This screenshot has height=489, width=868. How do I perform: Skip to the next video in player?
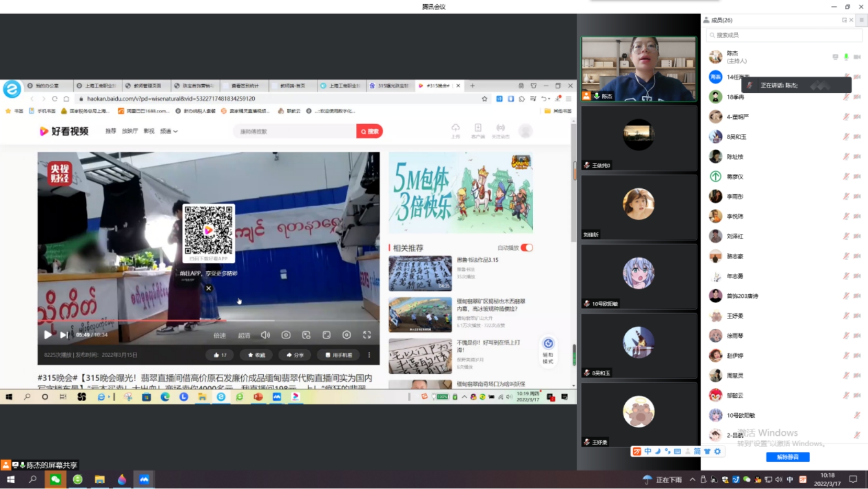pos(64,335)
